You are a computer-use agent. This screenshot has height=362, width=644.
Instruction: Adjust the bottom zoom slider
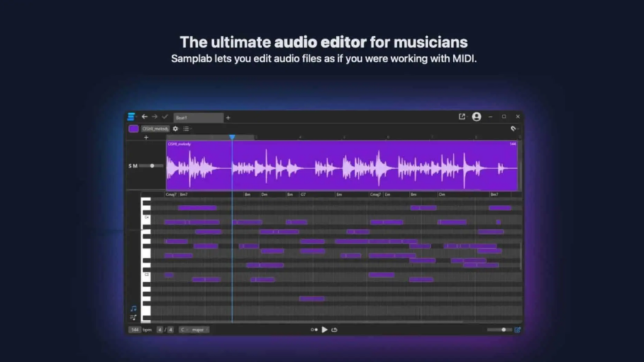coord(499,329)
